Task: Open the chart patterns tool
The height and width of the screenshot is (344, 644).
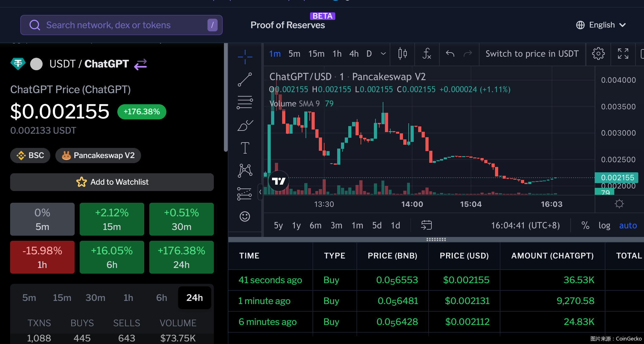Action: point(245,171)
